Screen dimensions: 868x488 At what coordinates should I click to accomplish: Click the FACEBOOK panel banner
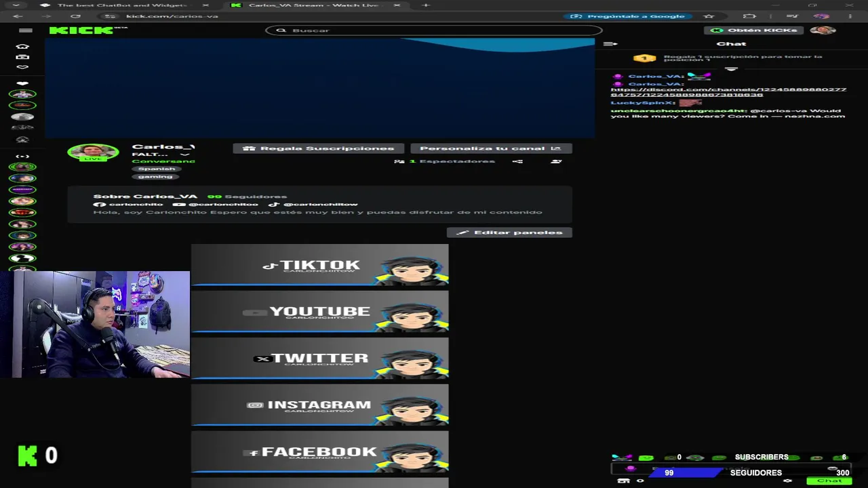coord(319,452)
